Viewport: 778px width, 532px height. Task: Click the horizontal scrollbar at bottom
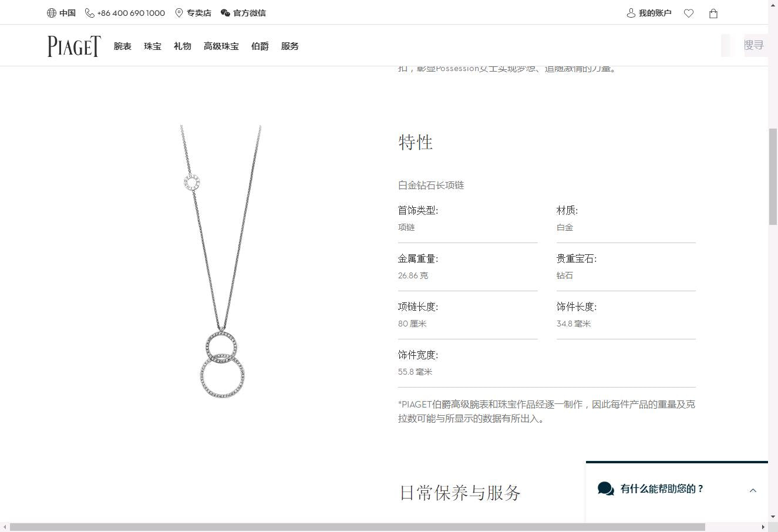coord(357,527)
